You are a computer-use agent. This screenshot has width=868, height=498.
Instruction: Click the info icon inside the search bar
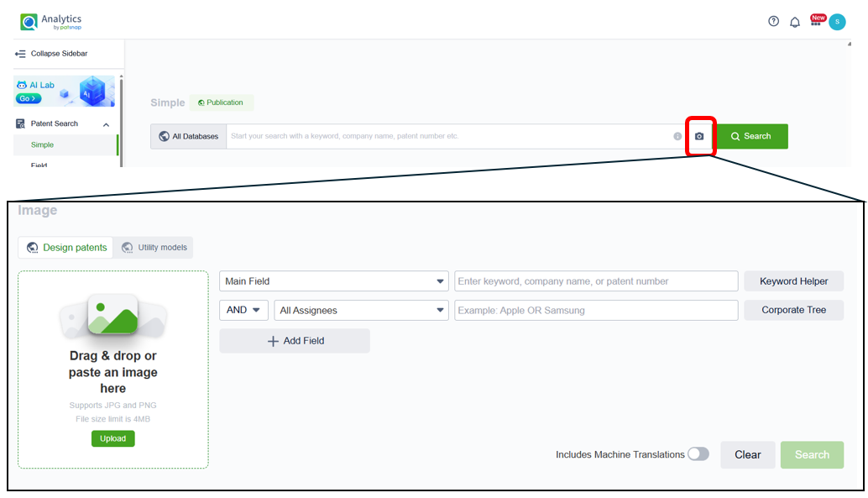[x=679, y=136]
